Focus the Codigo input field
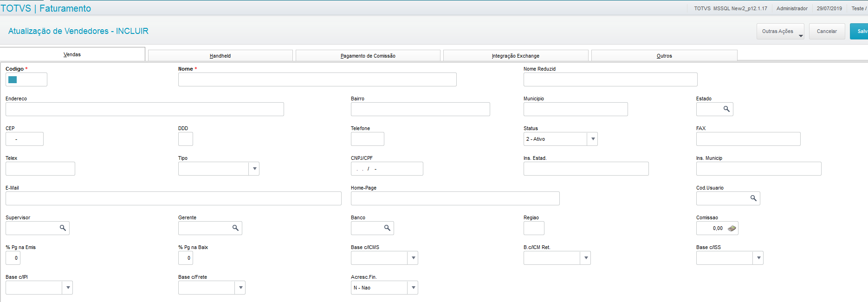The image size is (868, 302). pyautogui.click(x=26, y=79)
